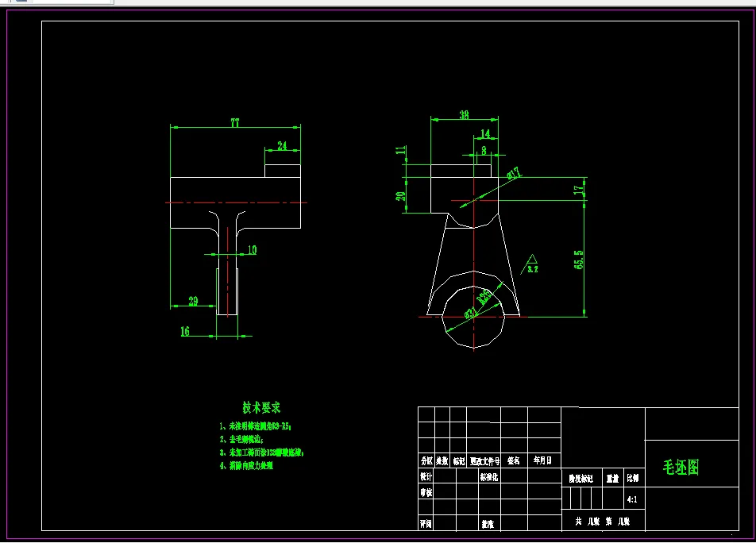Viewport: 756px width, 543px height.
Task: Select the 阶段标记 title block cell
Action: point(580,479)
